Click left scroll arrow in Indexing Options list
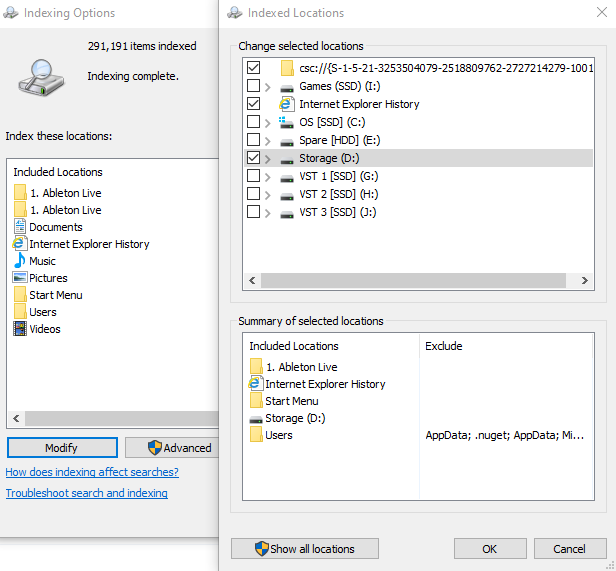 click(x=16, y=418)
